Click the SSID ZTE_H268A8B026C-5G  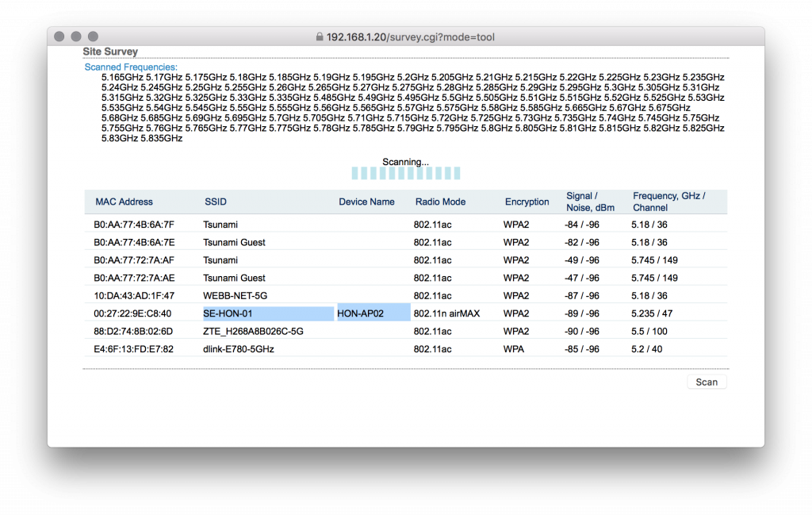[x=253, y=331]
